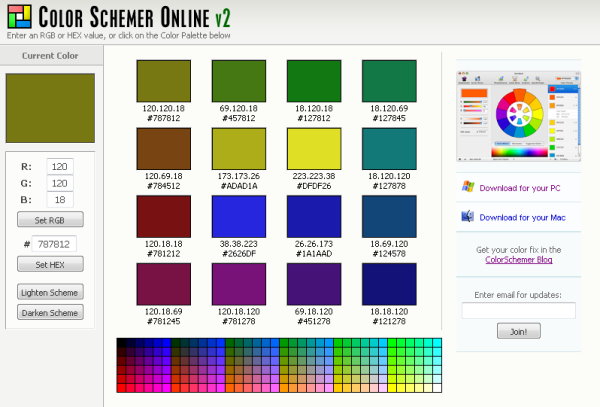Click the black top-left palette cell

[x=122, y=343]
